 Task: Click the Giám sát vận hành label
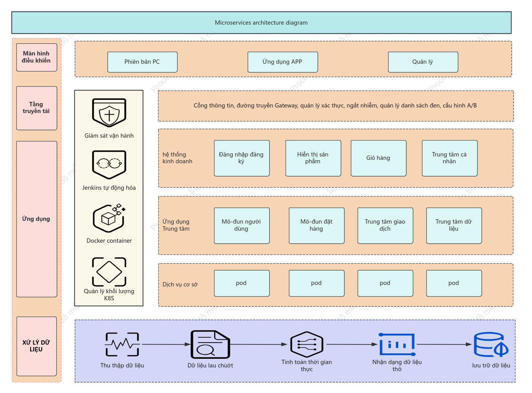click(x=109, y=136)
